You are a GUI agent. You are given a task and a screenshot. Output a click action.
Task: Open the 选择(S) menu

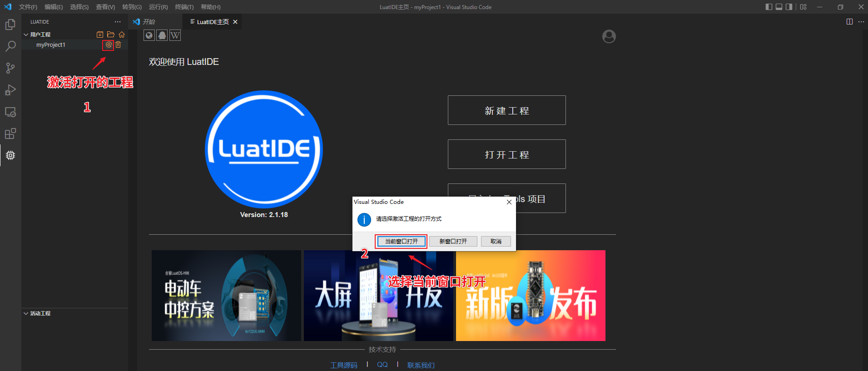pyautogui.click(x=79, y=7)
